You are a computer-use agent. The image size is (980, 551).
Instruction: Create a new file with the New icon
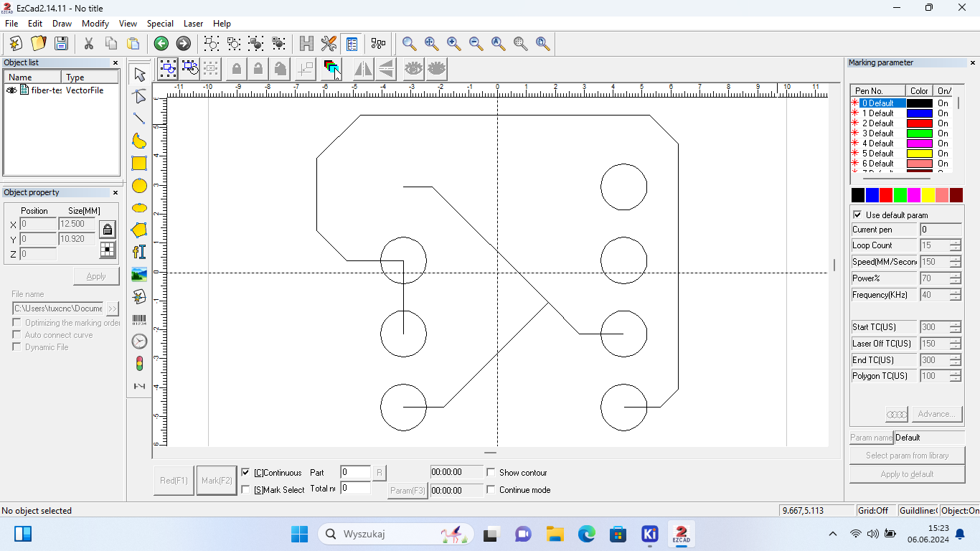[16, 44]
